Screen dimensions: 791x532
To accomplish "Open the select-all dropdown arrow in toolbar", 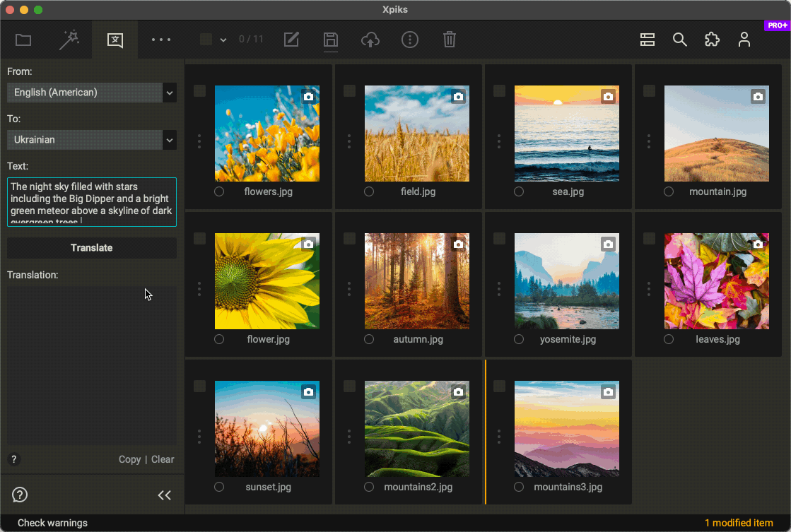I will [223, 40].
